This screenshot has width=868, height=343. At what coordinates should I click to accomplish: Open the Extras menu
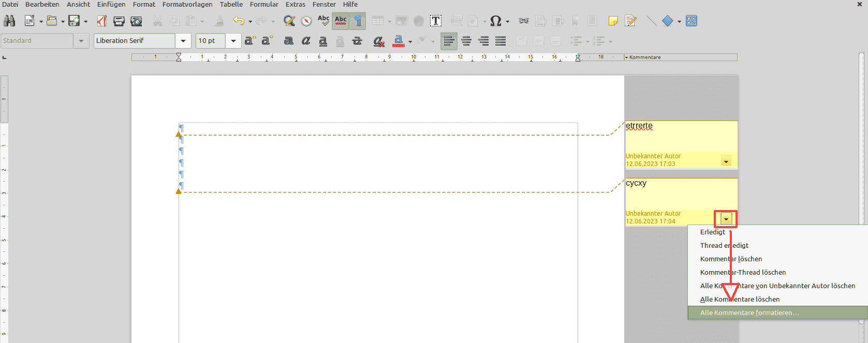click(x=296, y=4)
